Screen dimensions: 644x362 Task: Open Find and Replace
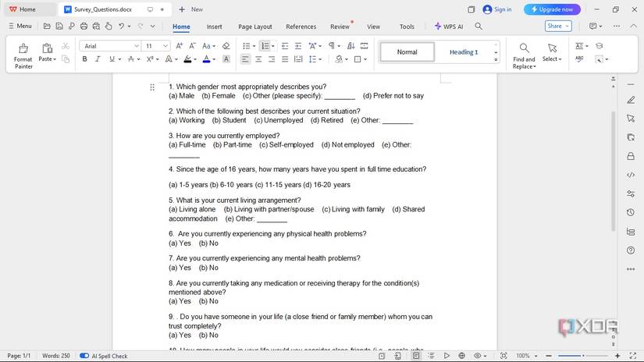524,56
